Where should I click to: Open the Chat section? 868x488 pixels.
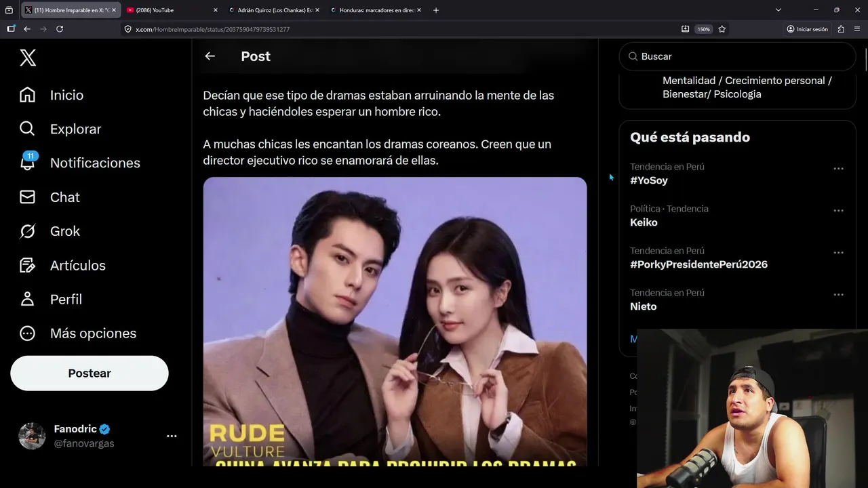pyautogui.click(x=50, y=197)
